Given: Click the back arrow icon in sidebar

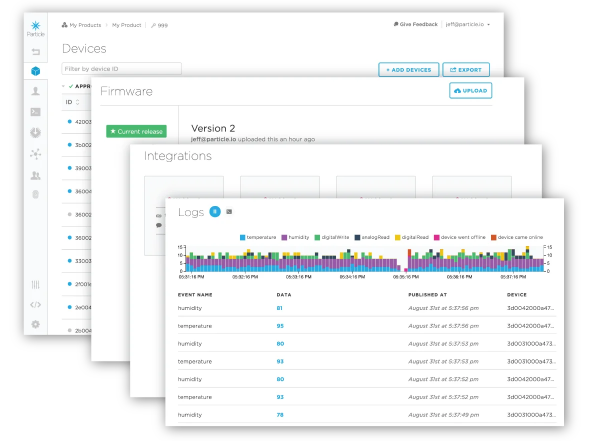Looking at the screenshot, I should (35, 50).
